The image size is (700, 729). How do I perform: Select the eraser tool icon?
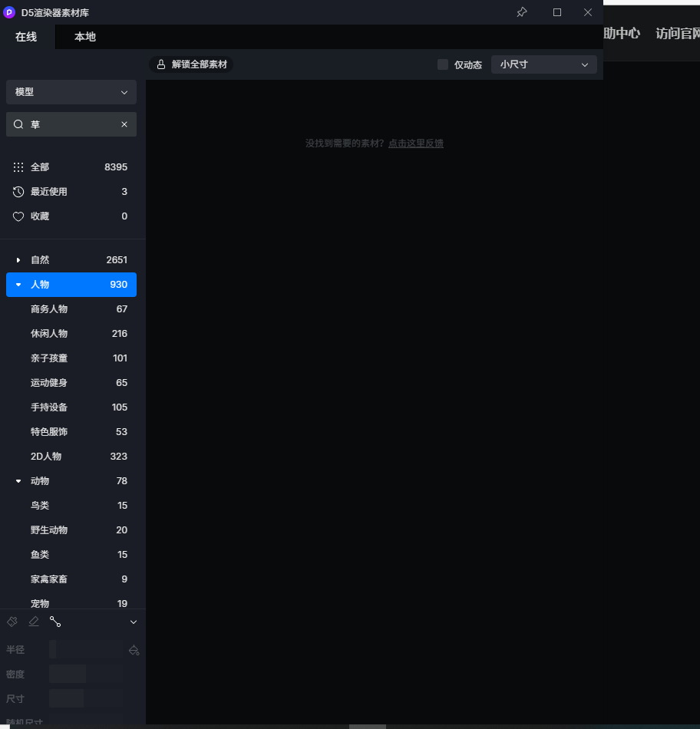pos(34,622)
